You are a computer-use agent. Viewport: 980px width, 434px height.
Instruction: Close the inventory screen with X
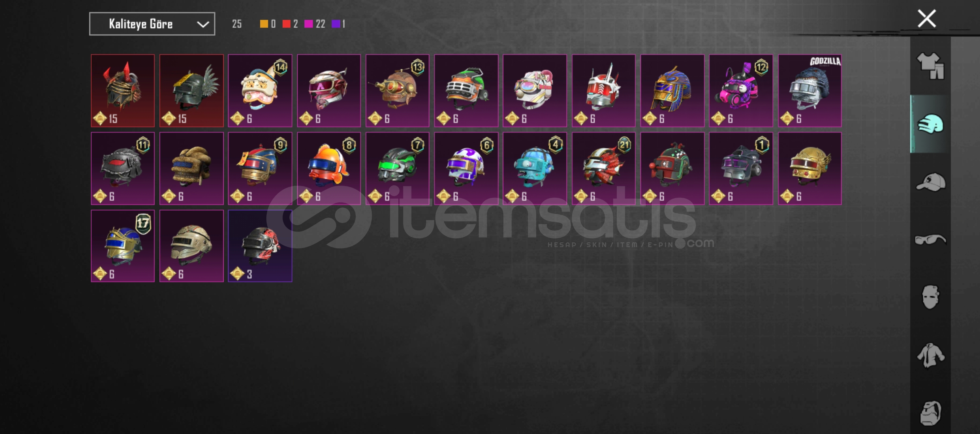pyautogui.click(x=926, y=18)
